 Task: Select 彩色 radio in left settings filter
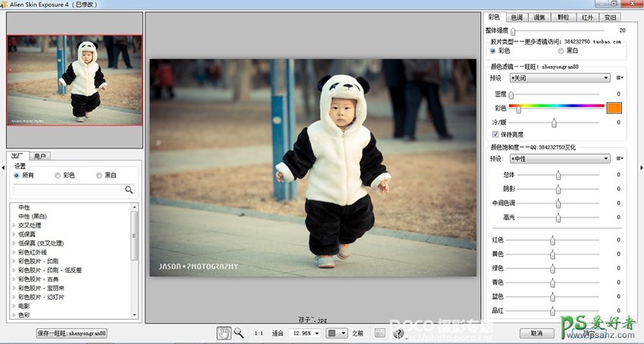point(58,176)
